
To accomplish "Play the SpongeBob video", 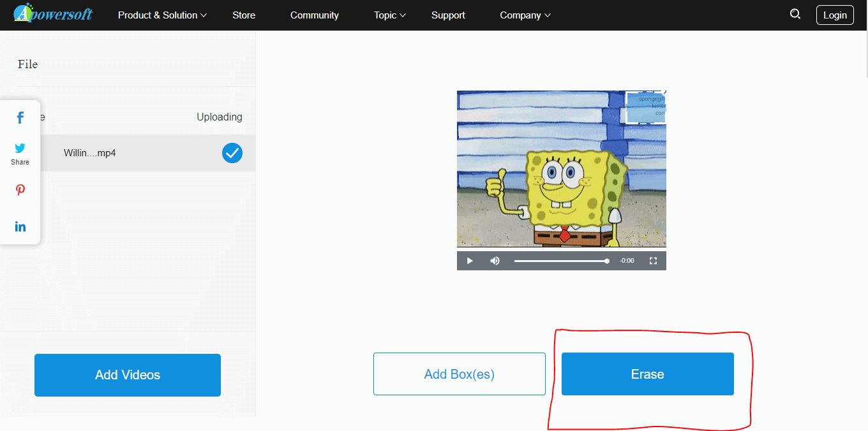I will coord(470,260).
